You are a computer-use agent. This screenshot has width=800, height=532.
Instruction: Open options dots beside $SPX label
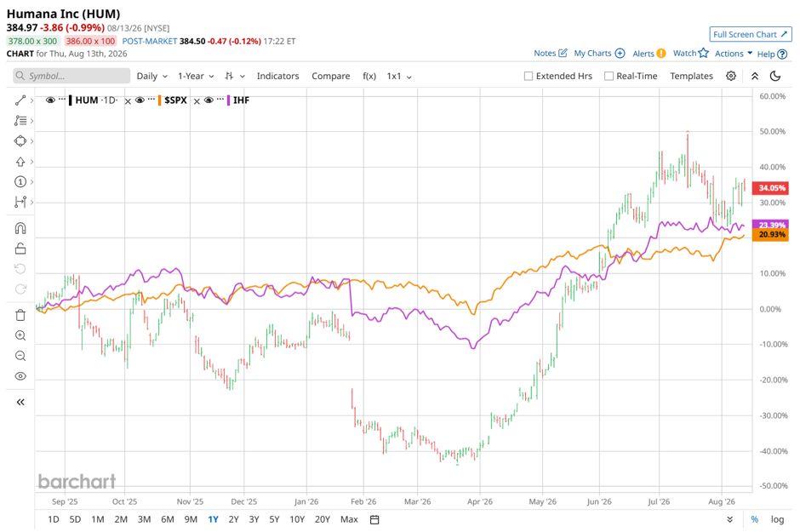coord(151,99)
